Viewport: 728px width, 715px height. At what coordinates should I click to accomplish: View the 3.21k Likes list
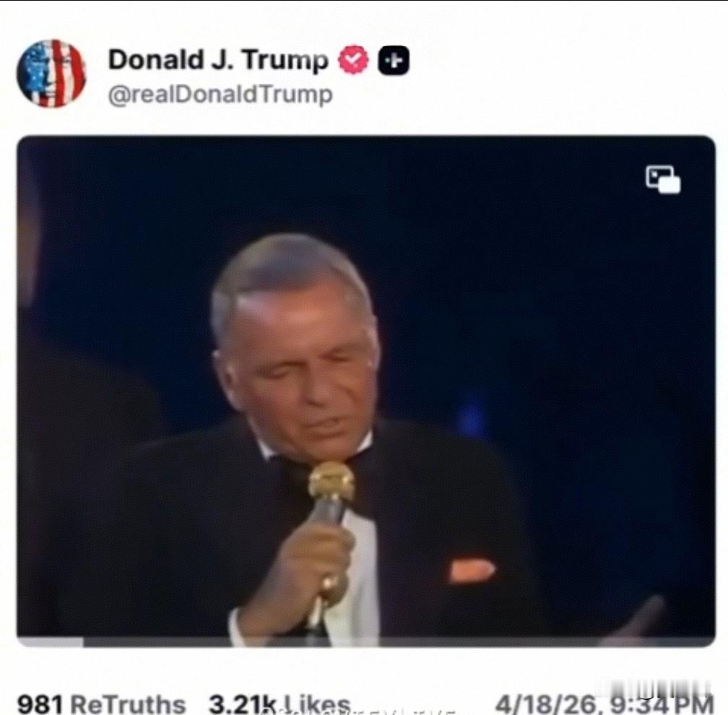279,704
